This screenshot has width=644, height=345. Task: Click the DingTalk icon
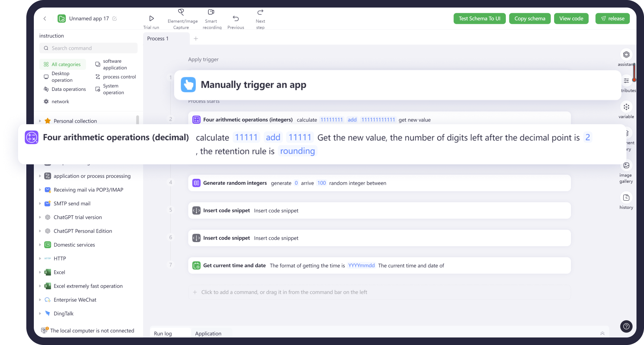[x=48, y=313]
